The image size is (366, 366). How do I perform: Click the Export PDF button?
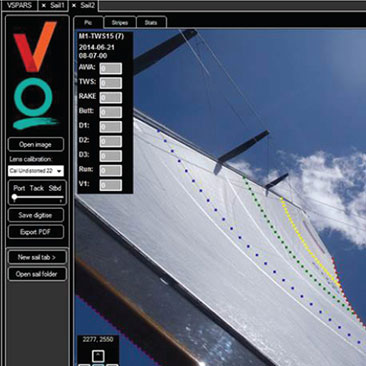[x=35, y=232]
